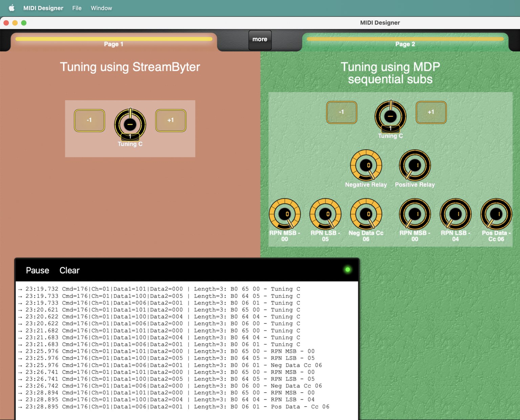520x420 pixels.
Task: Pause the MIDI monitor log
Action: [38, 270]
